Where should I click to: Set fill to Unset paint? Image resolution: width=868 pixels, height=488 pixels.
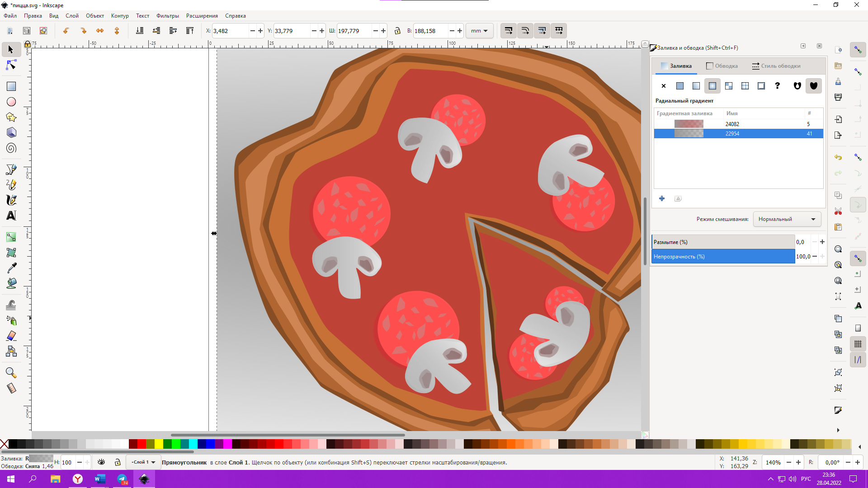778,86
